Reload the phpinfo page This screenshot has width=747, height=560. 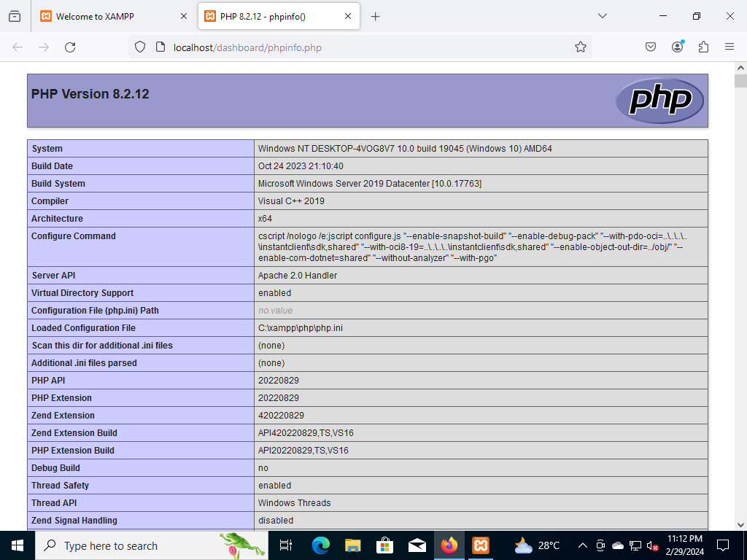point(70,46)
